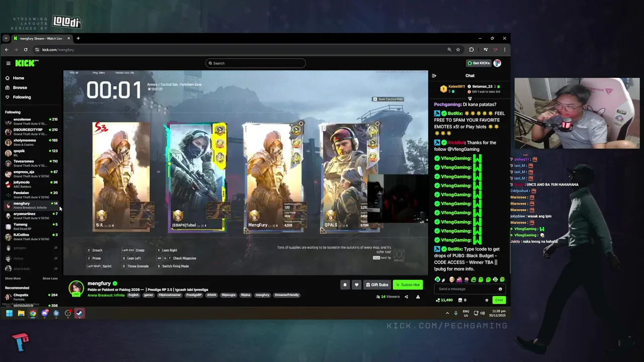Select aryamartinez channel in sidebar

[x=31, y=216]
